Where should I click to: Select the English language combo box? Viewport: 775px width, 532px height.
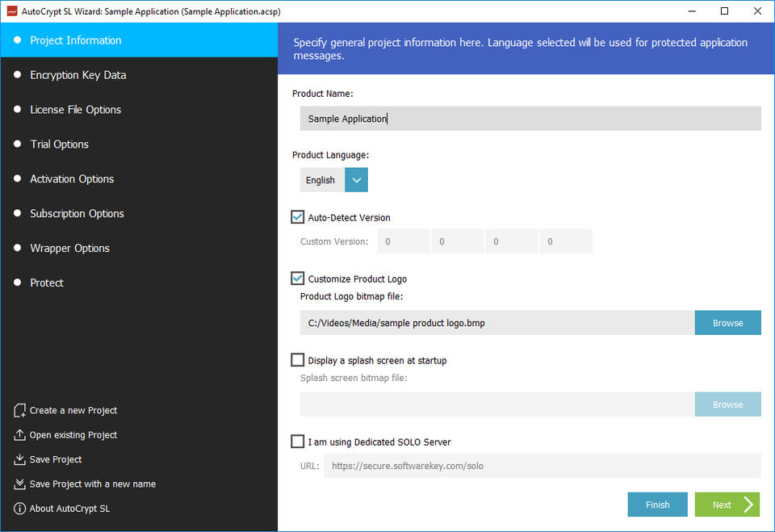point(322,180)
